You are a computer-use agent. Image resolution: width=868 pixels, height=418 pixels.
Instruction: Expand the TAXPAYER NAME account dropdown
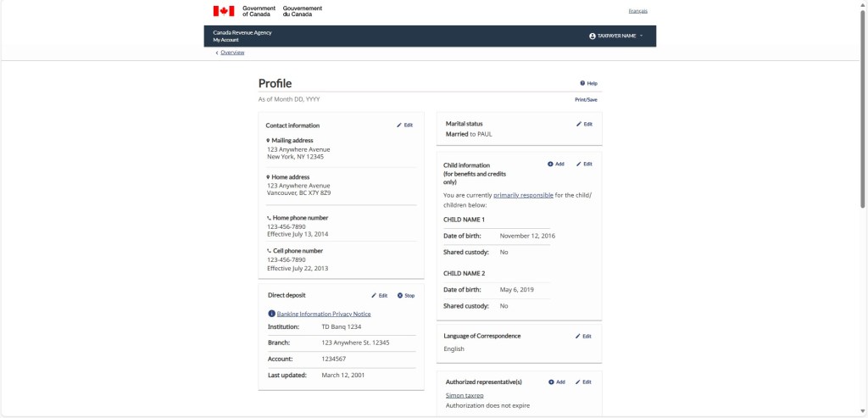pyautogui.click(x=616, y=36)
